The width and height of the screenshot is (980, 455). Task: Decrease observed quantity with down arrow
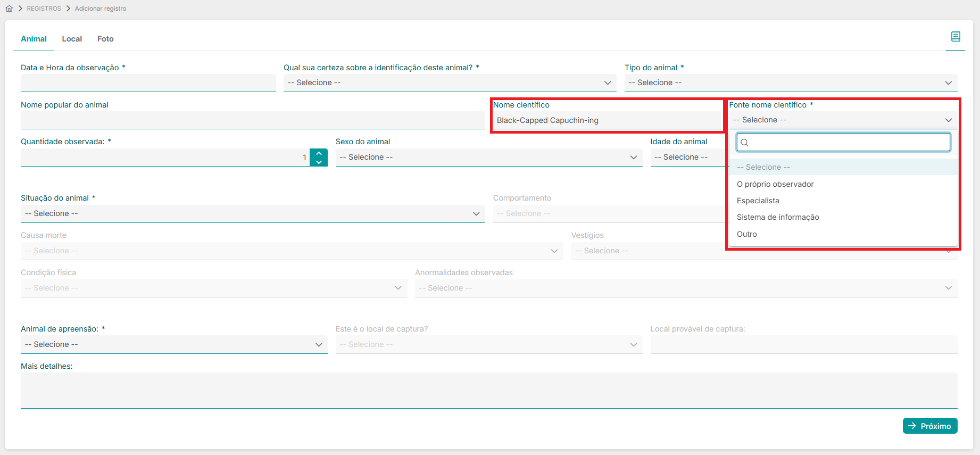(x=319, y=162)
